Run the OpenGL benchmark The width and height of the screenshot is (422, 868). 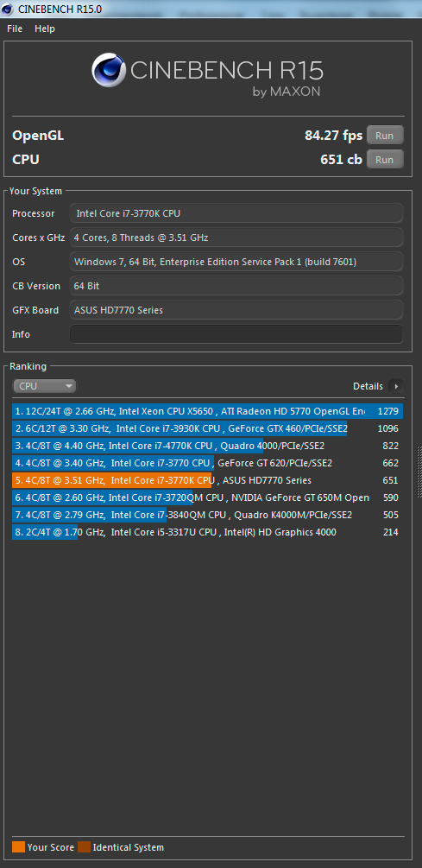point(385,135)
